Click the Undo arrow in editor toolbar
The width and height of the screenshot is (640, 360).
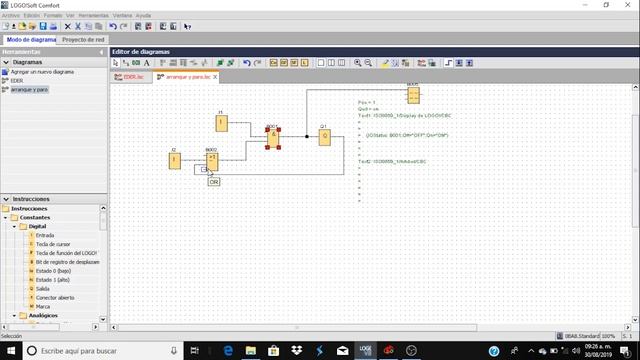pos(247,63)
